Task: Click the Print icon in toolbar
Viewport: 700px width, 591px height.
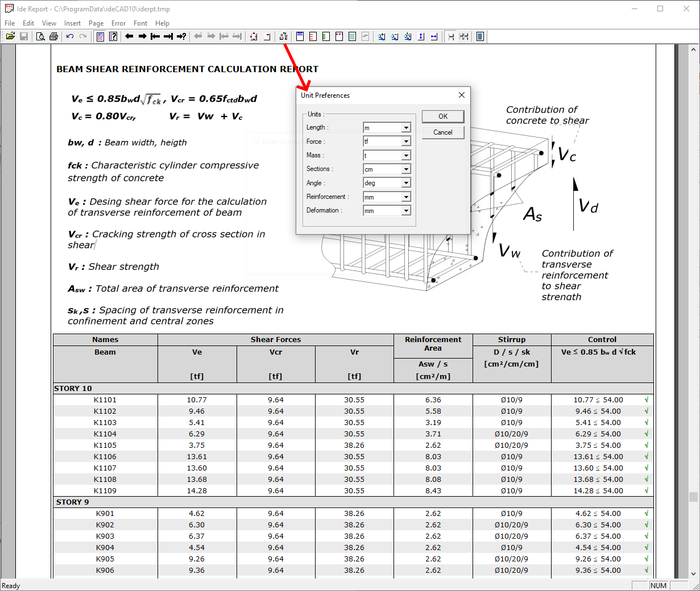Action: pos(53,36)
